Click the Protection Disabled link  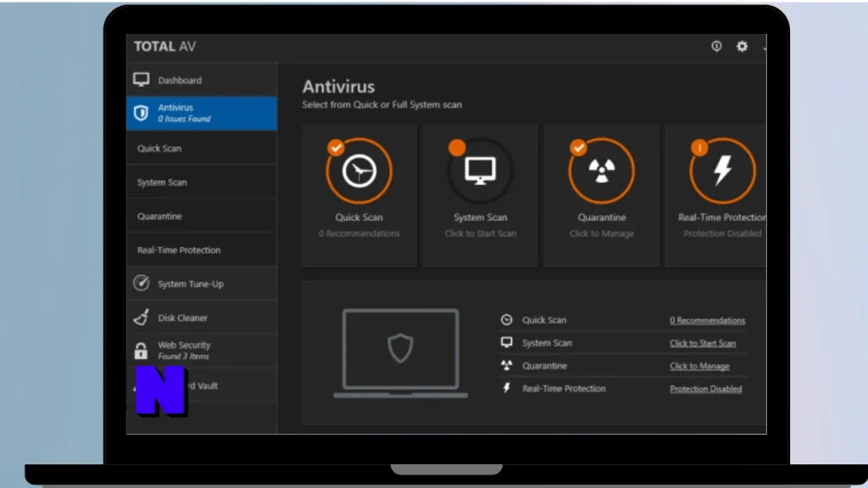click(x=705, y=388)
